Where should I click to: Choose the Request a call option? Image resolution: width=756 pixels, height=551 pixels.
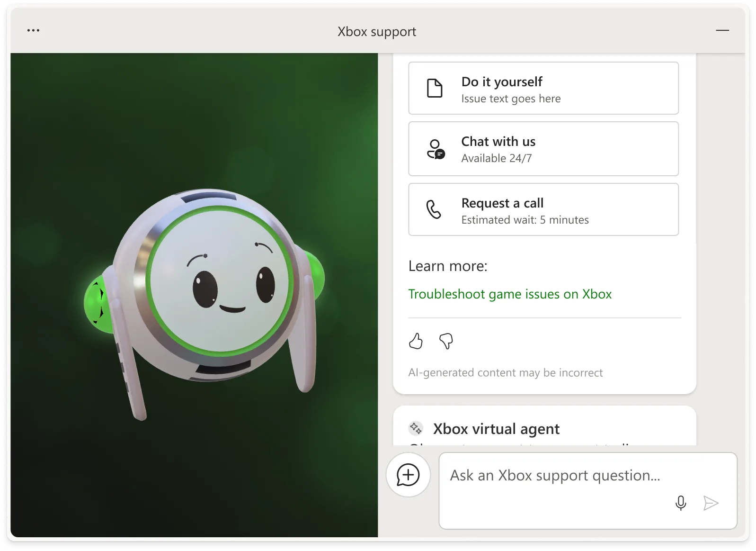click(x=543, y=209)
